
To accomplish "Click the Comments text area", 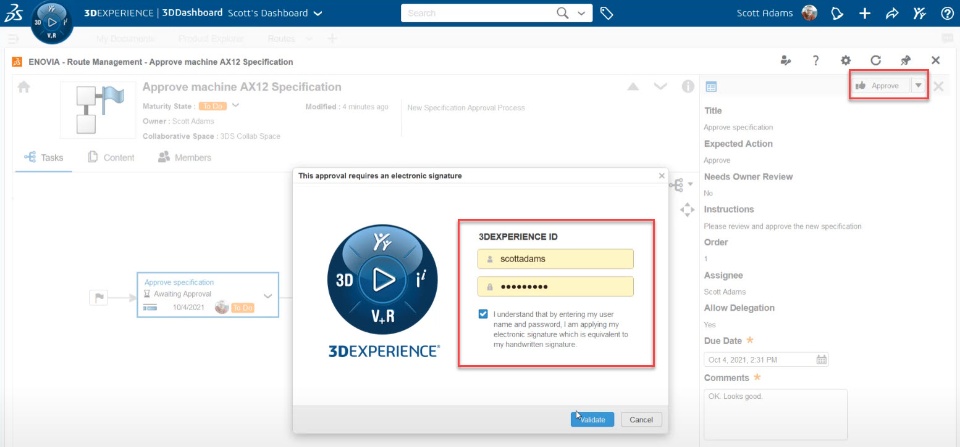I will point(776,415).
